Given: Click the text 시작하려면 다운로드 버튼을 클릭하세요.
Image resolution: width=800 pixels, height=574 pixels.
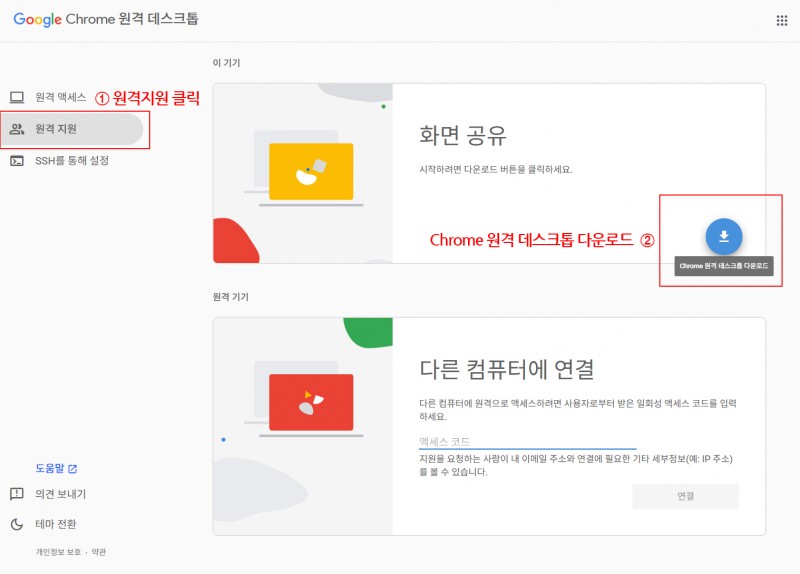Looking at the screenshot, I should pos(495,169).
